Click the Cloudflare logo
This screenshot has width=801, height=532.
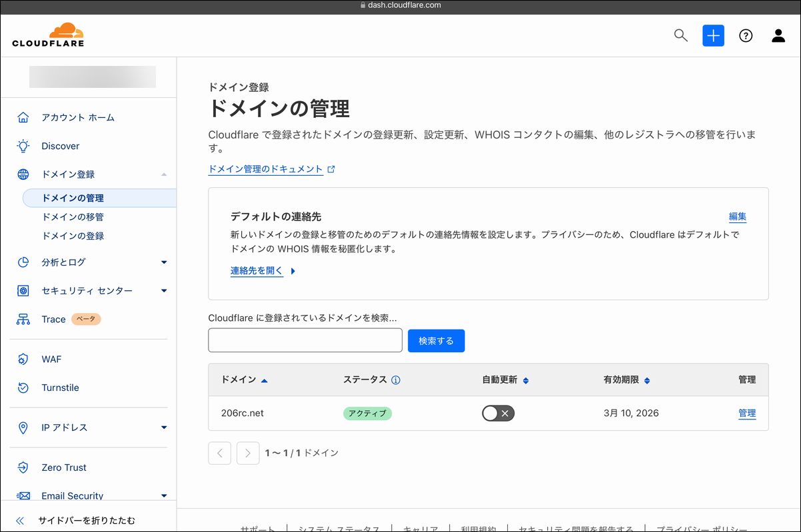[x=48, y=35]
